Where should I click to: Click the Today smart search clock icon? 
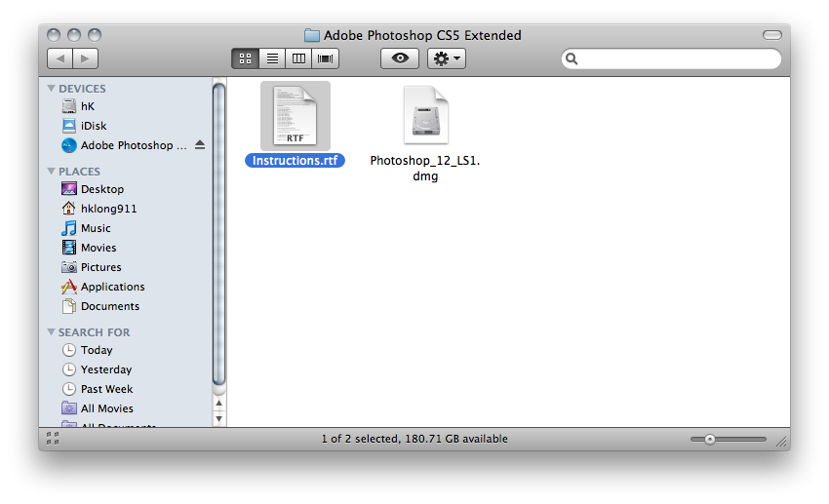point(68,350)
